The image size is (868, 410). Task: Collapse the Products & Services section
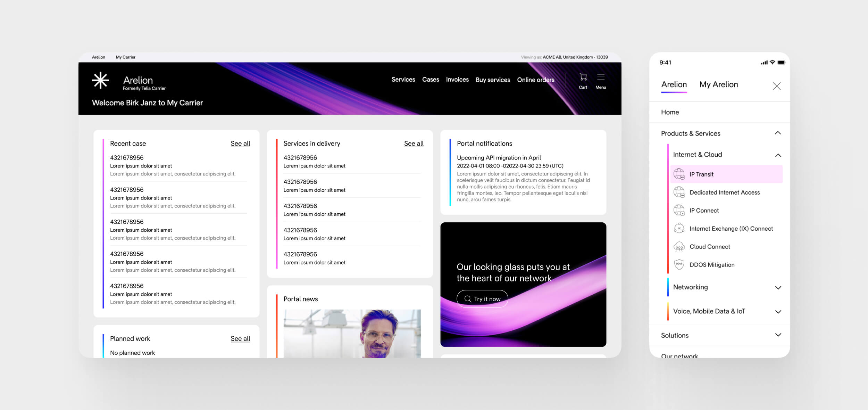pos(778,133)
